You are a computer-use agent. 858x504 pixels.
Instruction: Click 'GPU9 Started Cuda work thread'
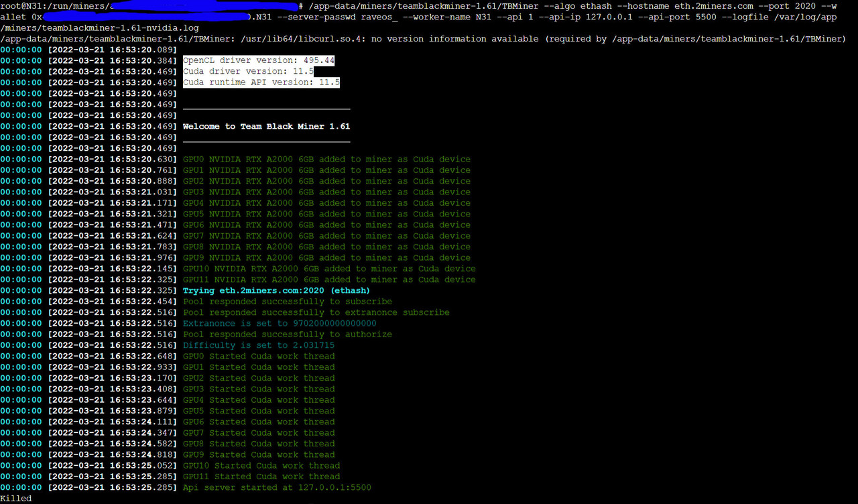(259, 454)
